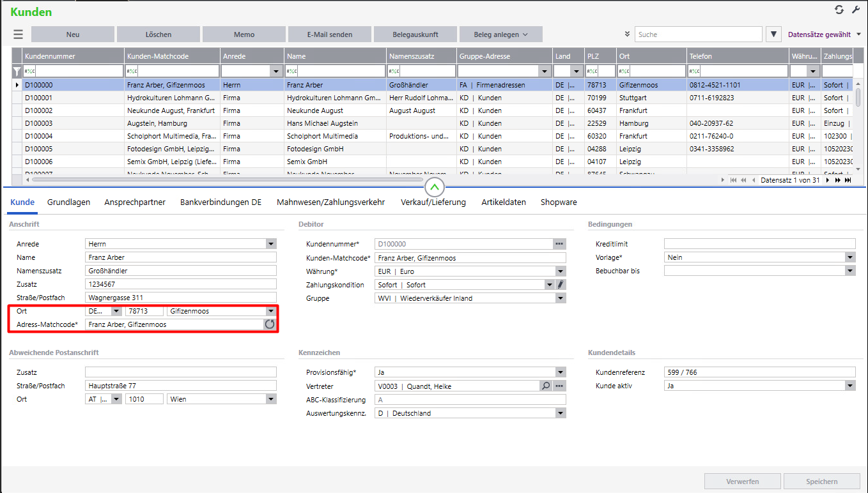Open the city dropdown showing Gifizenmoos
Screen dimensions: 868x493
271,311
